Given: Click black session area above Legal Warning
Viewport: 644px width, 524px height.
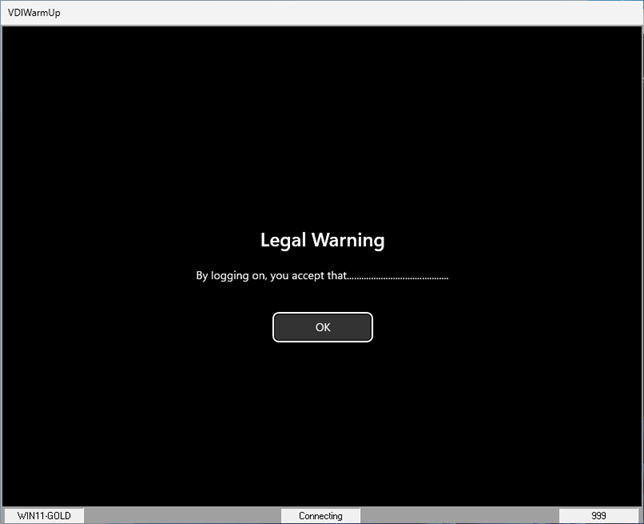Looking at the screenshot, I should pyautogui.click(x=322, y=120).
